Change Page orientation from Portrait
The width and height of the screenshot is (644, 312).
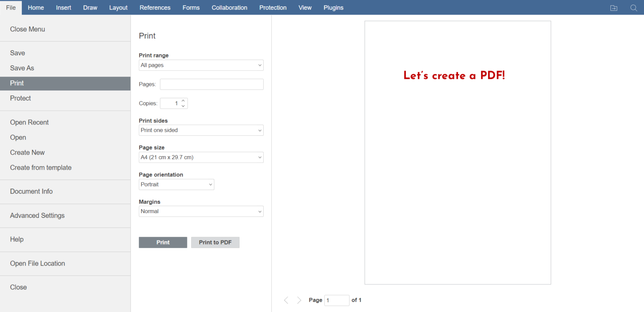click(x=176, y=185)
